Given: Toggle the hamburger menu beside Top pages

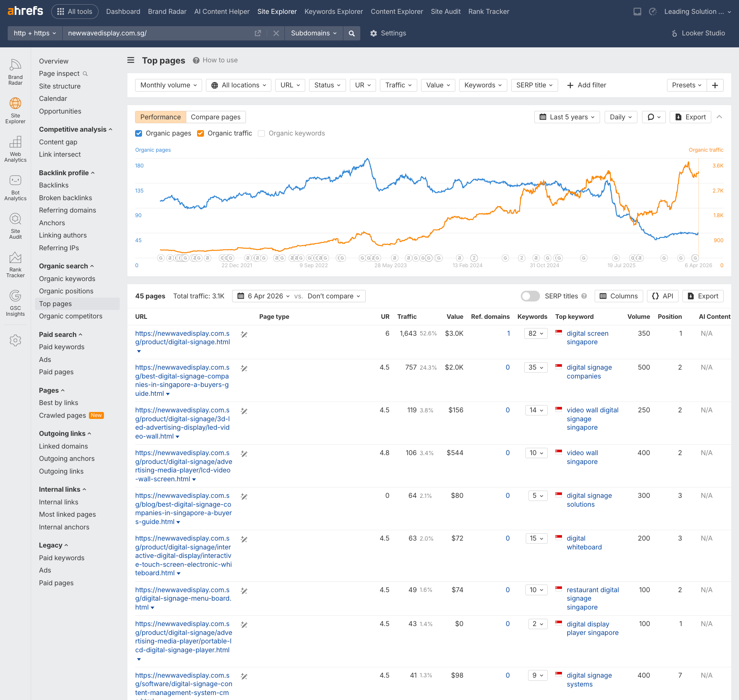Looking at the screenshot, I should point(131,60).
